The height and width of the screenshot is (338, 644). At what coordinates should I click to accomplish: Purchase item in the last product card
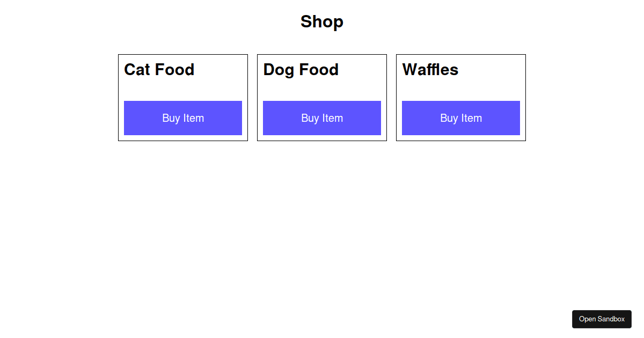coord(461,118)
